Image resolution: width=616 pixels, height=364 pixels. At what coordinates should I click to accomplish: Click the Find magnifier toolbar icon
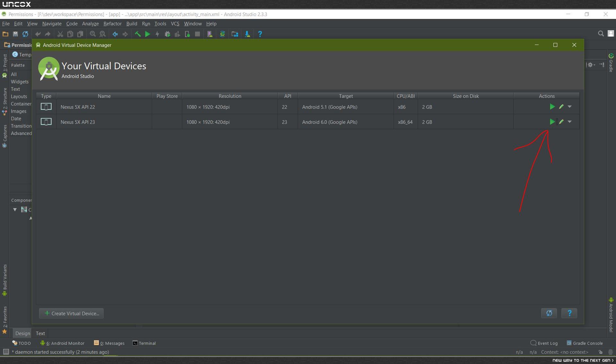[x=93, y=34]
